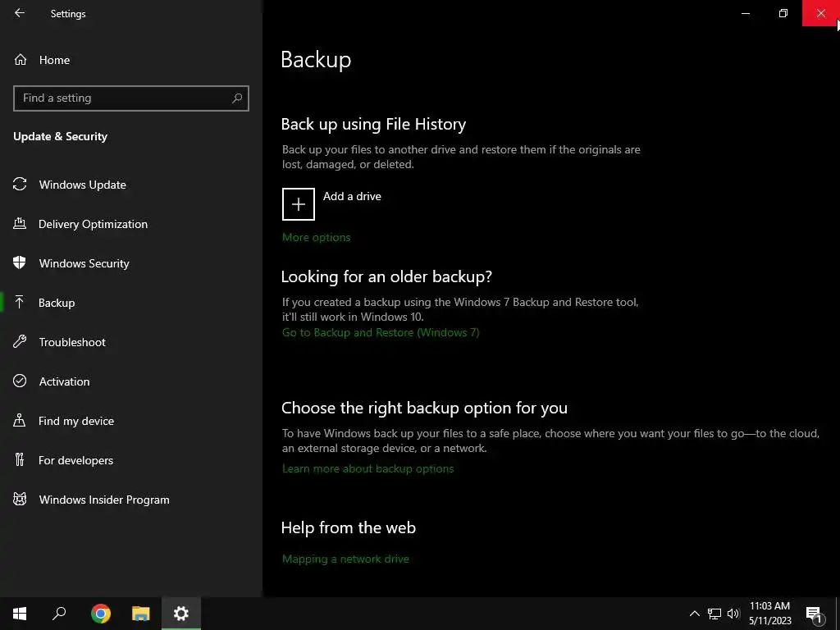Screen dimensions: 840x630
Task: Open Mapping a network drive help link
Action: click(345, 559)
